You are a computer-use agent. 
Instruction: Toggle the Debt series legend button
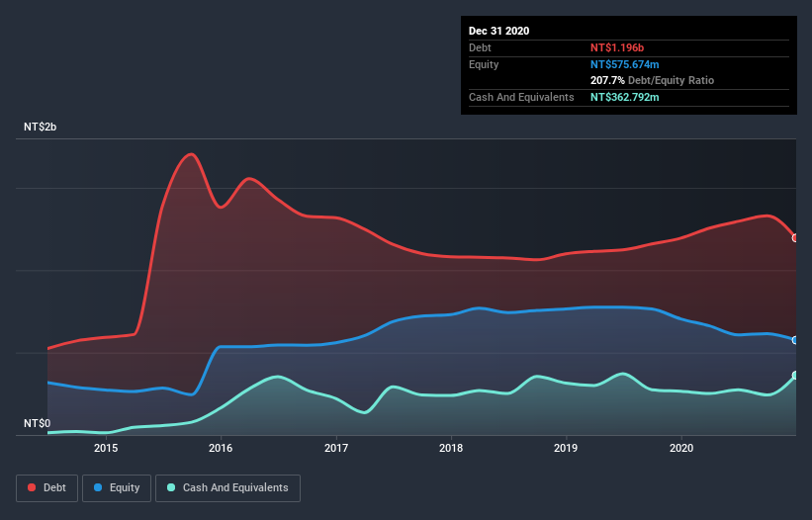point(46,488)
